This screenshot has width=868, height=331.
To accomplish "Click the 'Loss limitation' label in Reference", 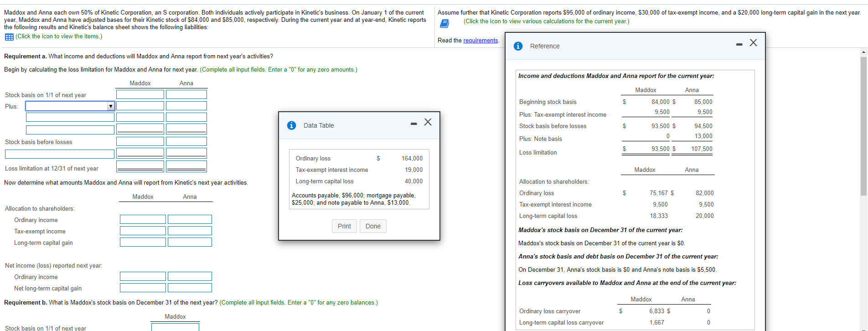I will pyautogui.click(x=538, y=153).
